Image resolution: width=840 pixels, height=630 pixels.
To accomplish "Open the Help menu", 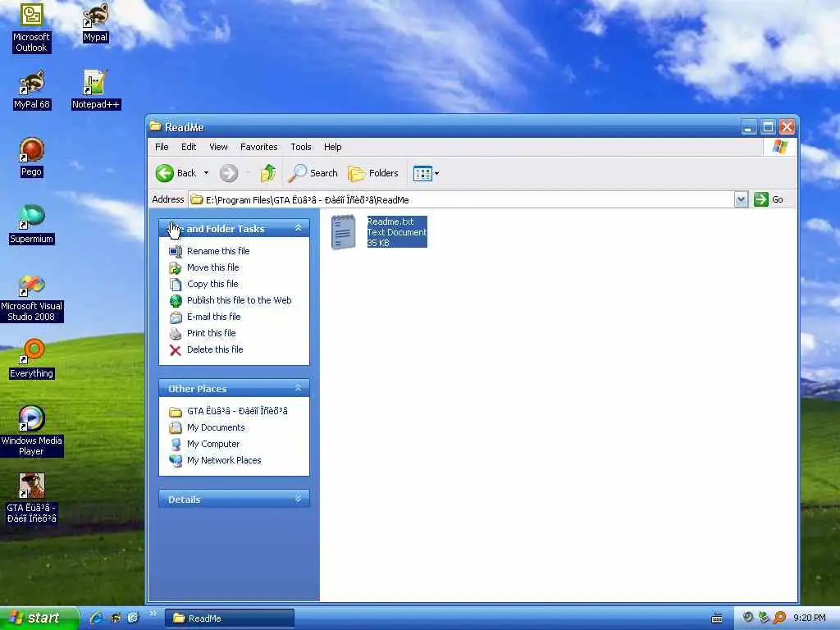I will (333, 147).
